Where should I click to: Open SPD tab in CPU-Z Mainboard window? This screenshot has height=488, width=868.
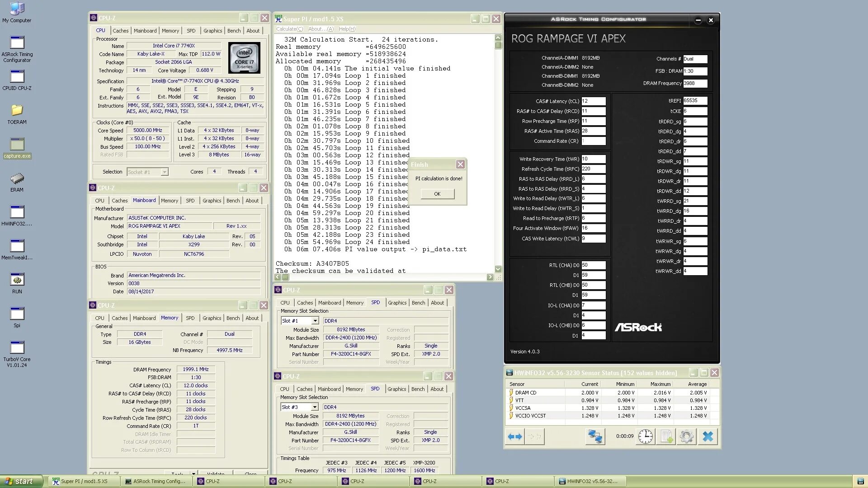coord(190,201)
